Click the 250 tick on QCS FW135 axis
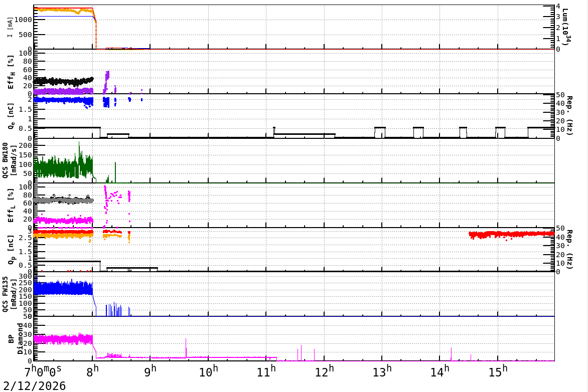The height and width of the screenshot is (392, 588). tap(25, 283)
